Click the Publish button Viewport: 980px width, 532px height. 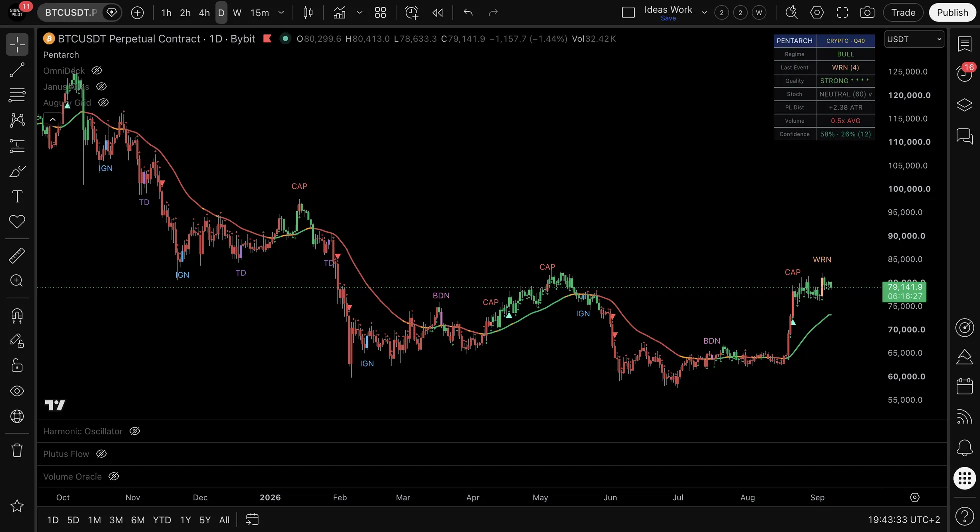click(952, 12)
